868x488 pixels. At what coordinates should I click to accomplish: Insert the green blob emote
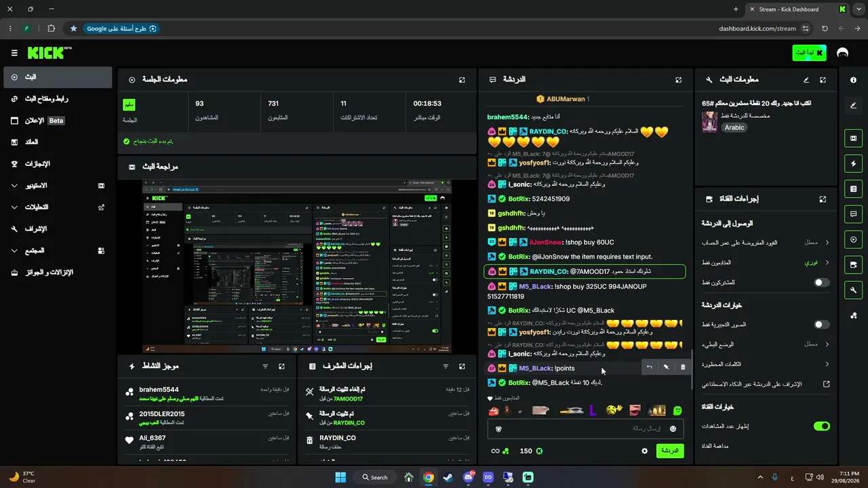tap(677, 410)
